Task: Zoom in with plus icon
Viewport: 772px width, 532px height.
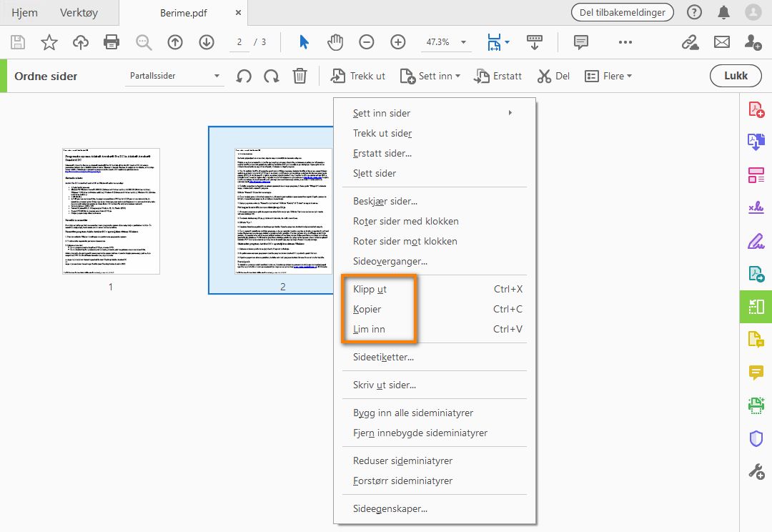Action: point(398,42)
